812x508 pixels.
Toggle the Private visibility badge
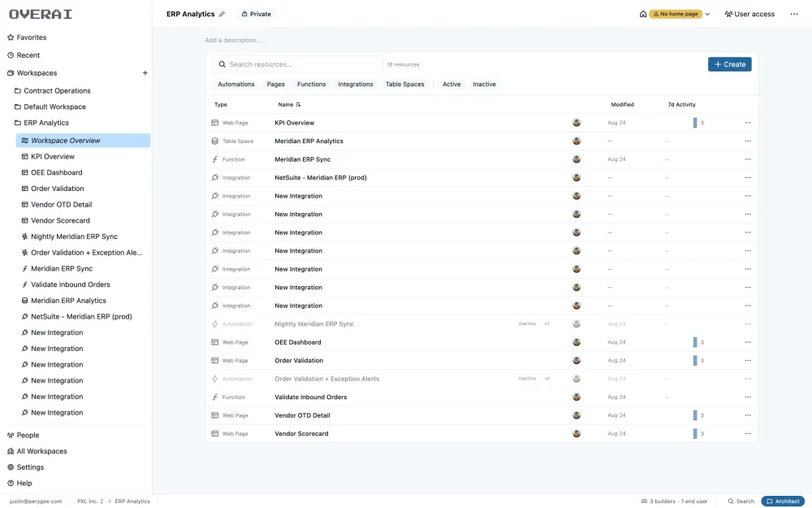point(257,14)
